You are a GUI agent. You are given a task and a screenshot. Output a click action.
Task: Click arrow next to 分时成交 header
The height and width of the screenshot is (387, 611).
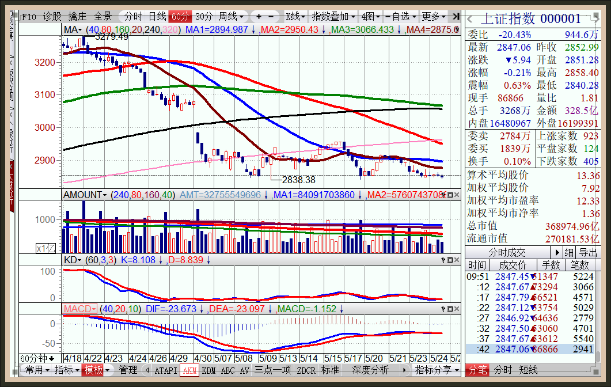pos(556,252)
